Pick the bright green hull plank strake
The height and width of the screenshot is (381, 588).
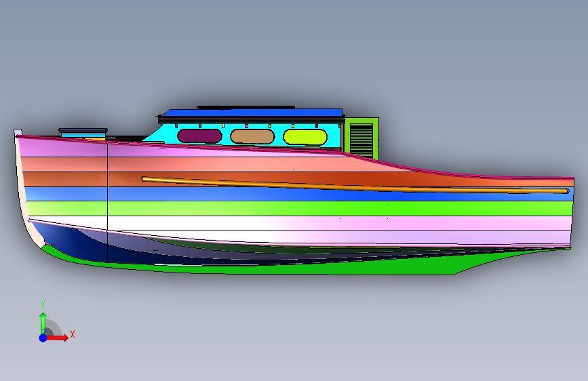298,209
